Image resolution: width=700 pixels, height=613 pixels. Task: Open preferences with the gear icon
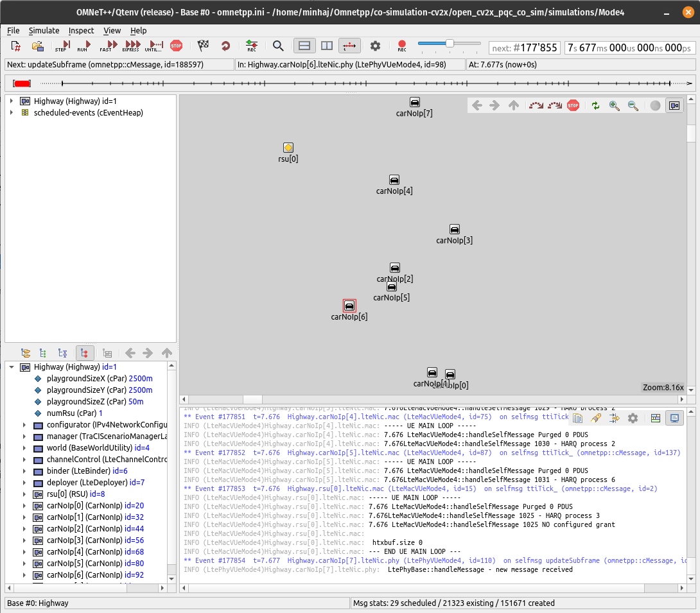(376, 46)
